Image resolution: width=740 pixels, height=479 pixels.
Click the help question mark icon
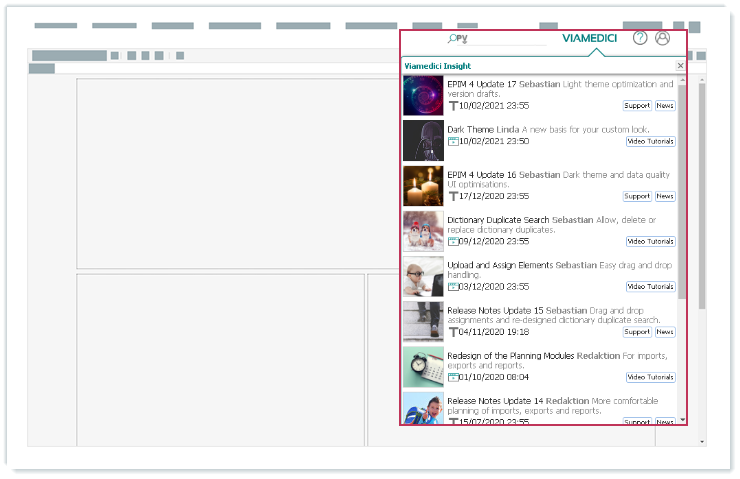(641, 38)
